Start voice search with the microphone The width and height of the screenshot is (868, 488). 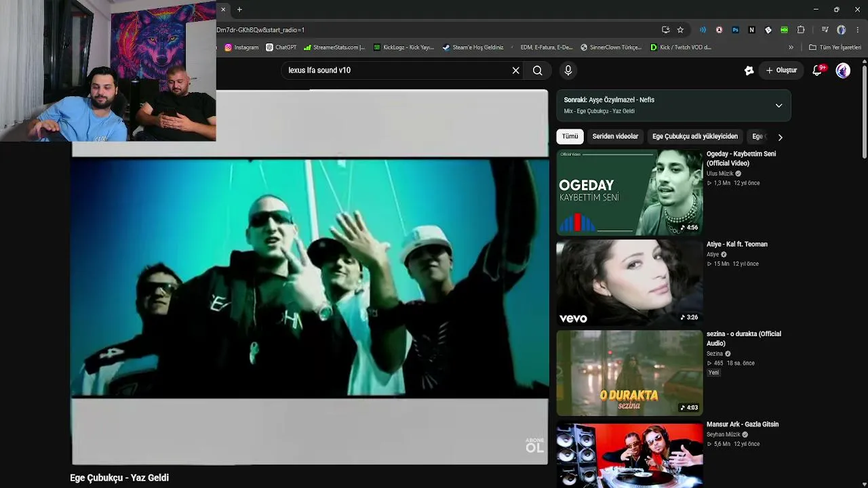point(568,70)
